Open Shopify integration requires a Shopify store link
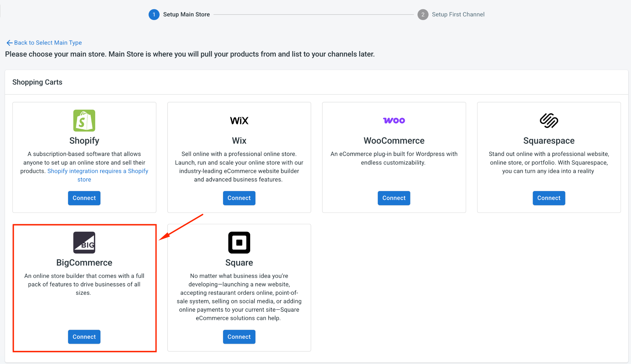 click(98, 175)
